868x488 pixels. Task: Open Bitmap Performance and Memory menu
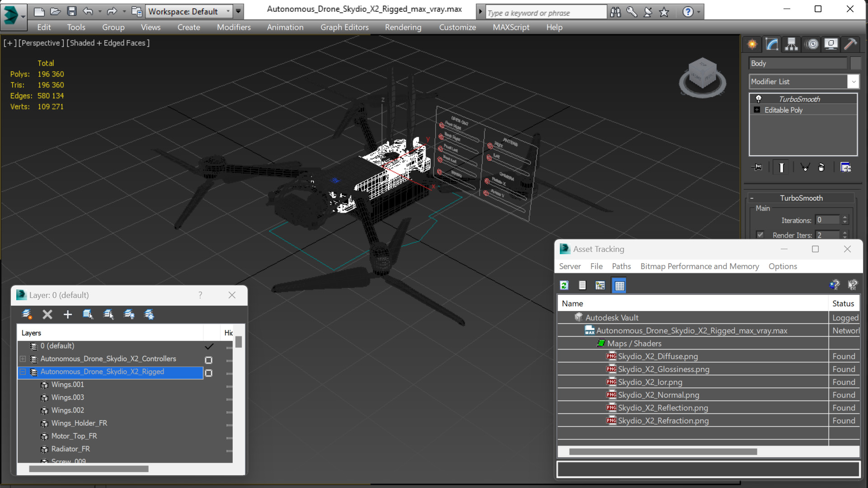click(699, 266)
